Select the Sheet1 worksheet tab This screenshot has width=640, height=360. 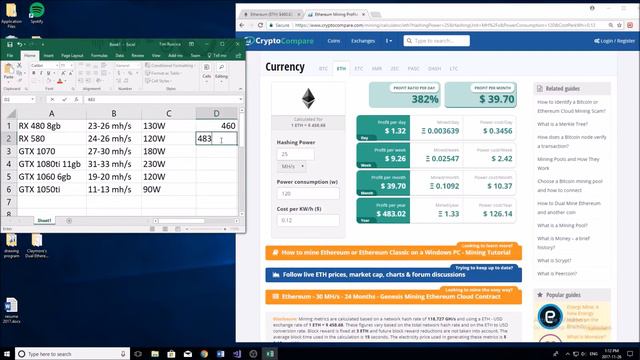44,220
